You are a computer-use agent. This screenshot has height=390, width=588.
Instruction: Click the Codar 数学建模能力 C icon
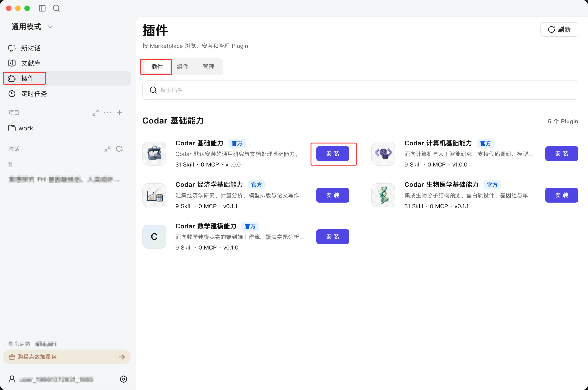[x=154, y=236]
